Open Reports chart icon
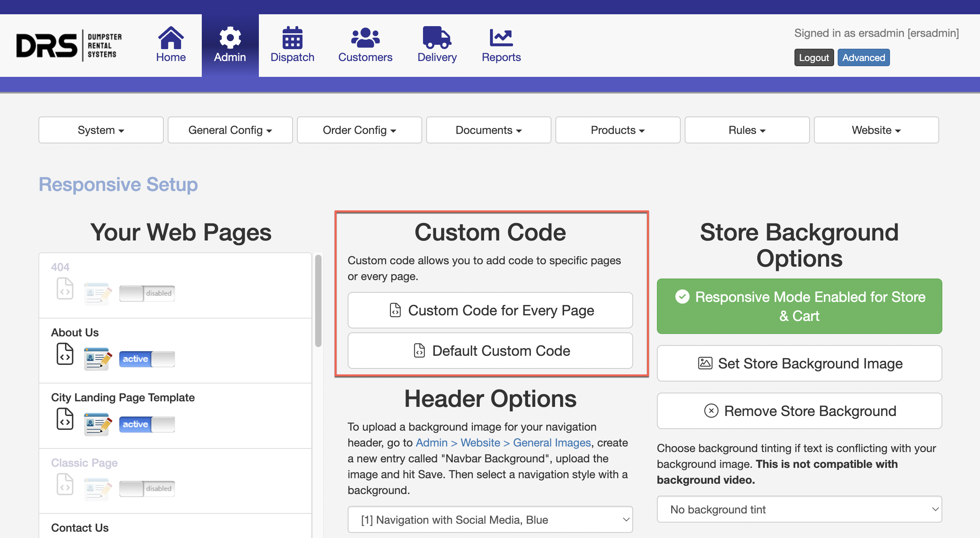The width and height of the screenshot is (980, 538). (501, 38)
